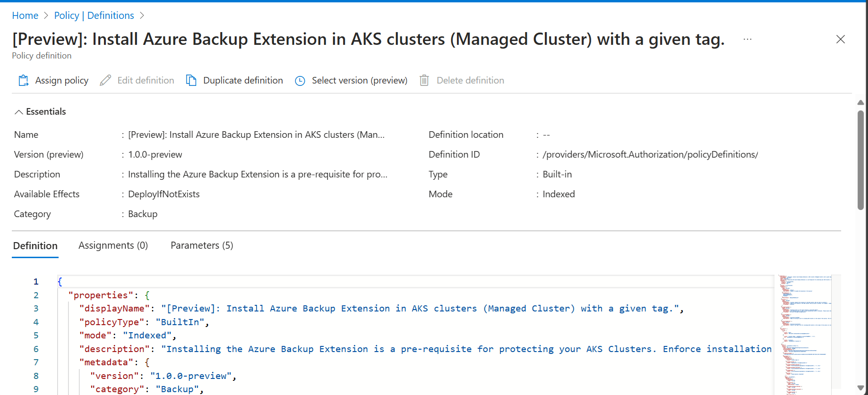
Task: Click Duplicate definition text button
Action: (x=243, y=81)
